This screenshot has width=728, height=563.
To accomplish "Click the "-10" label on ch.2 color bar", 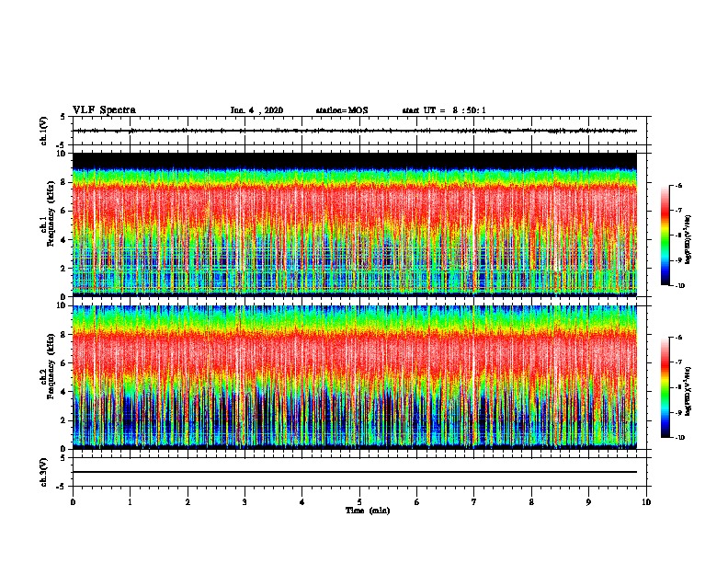I will 680,438.
